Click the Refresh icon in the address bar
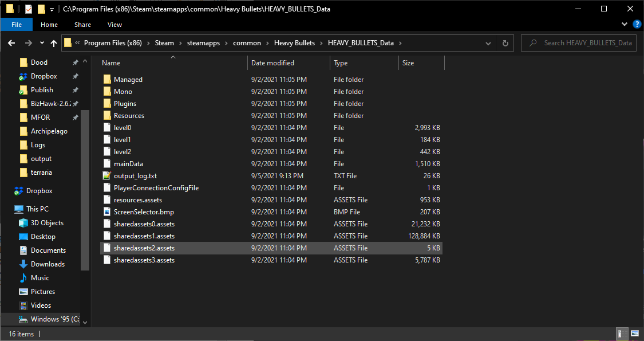The height and width of the screenshot is (341, 644). pyautogui.click(x=504, y=42)
